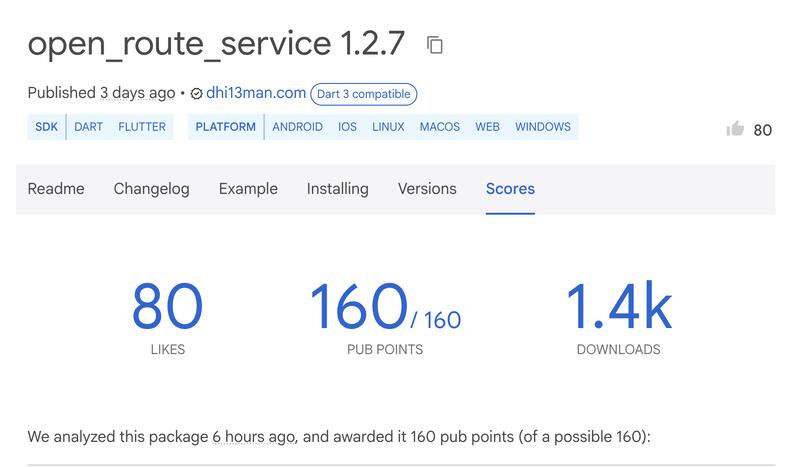Select the Scores tab

(510, 189)
